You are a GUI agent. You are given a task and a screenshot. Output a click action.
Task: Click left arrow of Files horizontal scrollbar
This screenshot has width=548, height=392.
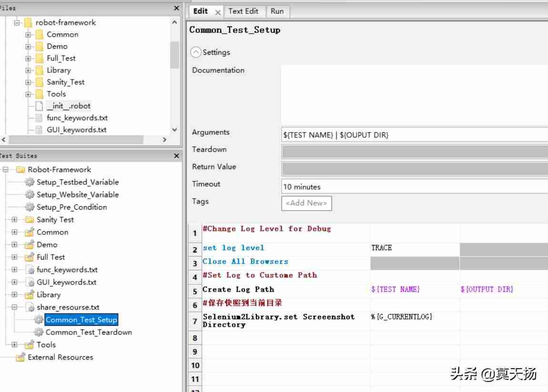coord(4,140)
